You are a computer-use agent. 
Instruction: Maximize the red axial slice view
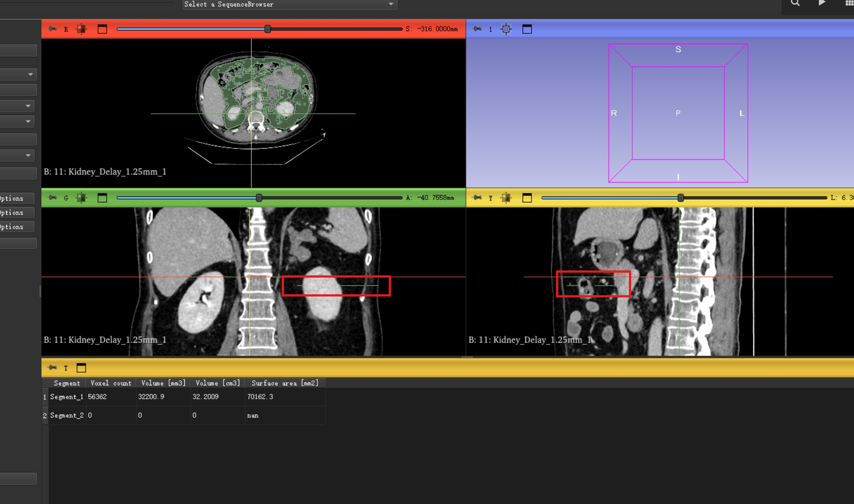(x=102, y=29)
